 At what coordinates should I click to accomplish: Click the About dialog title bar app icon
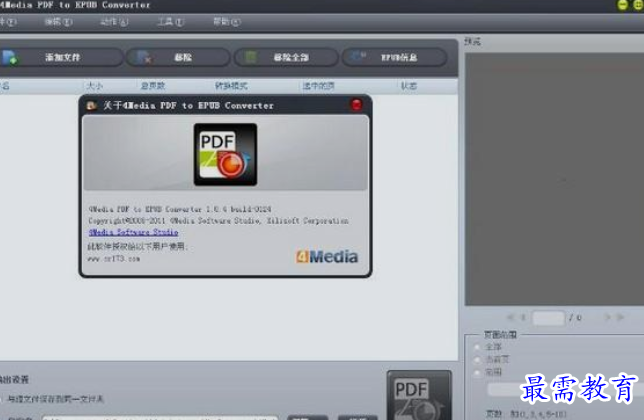[x=92, y=106]
